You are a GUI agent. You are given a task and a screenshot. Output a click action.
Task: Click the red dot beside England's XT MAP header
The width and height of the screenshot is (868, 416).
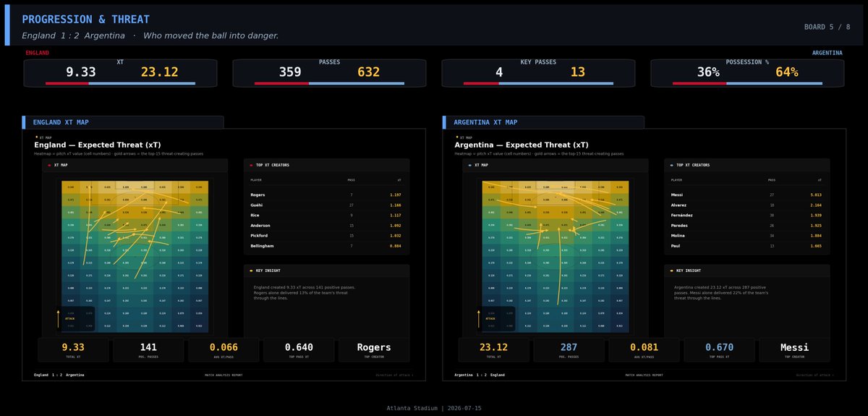coord(48,165)
